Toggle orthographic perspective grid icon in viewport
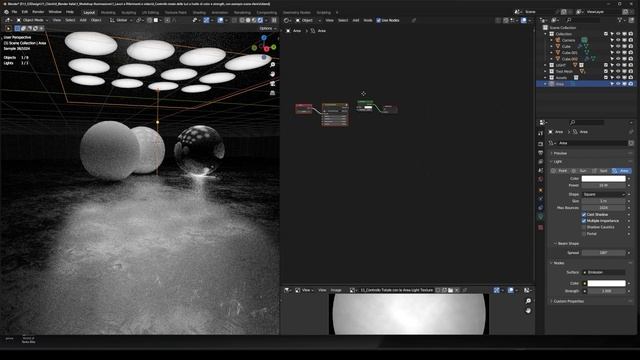Image resolution: width=640 pixels, height=360 pixels. coord(272,93)
